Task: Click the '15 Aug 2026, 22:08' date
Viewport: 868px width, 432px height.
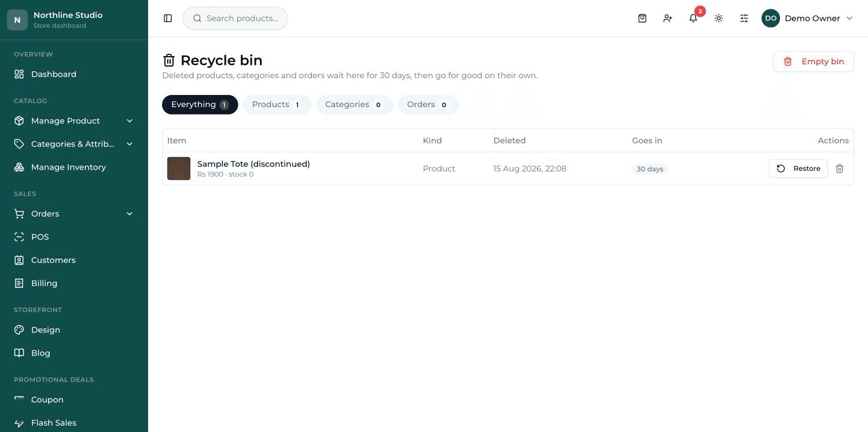Action: pos(530,169)
